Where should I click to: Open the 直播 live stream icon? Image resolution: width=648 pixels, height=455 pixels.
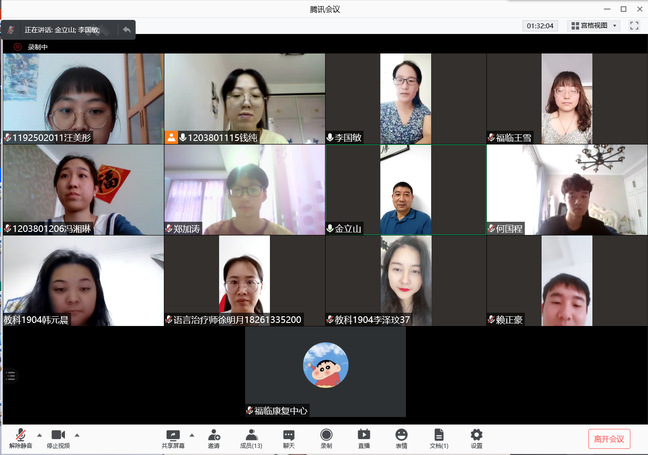(364, 437)
